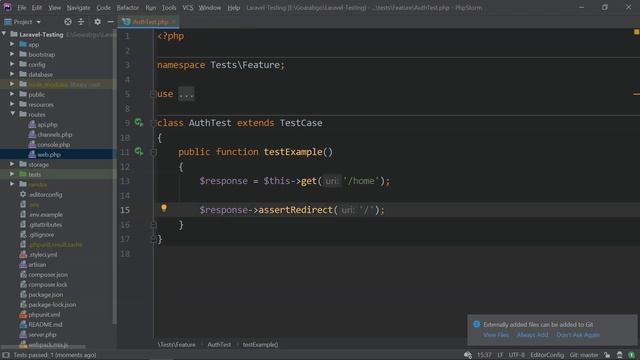Click Don't Ask Again in notification

(578, 335)
